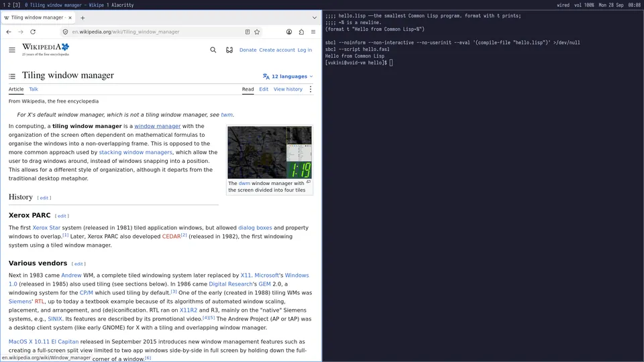Screen dimensions: 644x362
Task: Click the wired network status
Action: (x=563, y=5)
